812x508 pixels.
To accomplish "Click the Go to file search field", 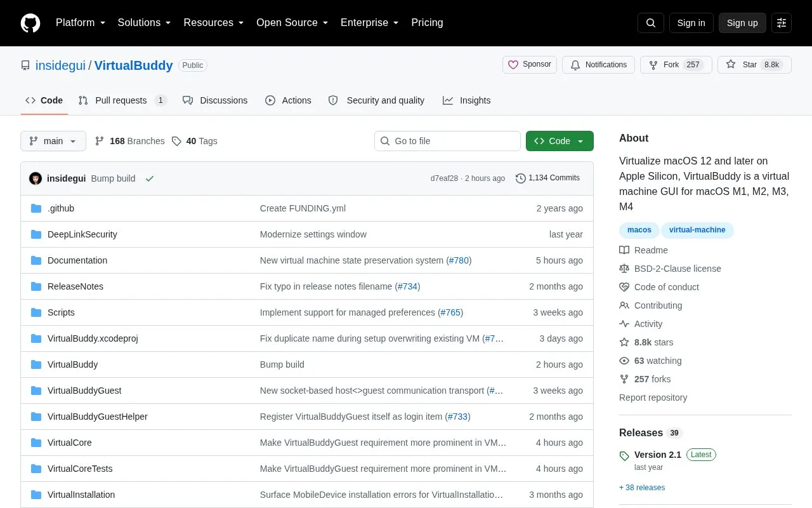I will click(x=447, y=141).
